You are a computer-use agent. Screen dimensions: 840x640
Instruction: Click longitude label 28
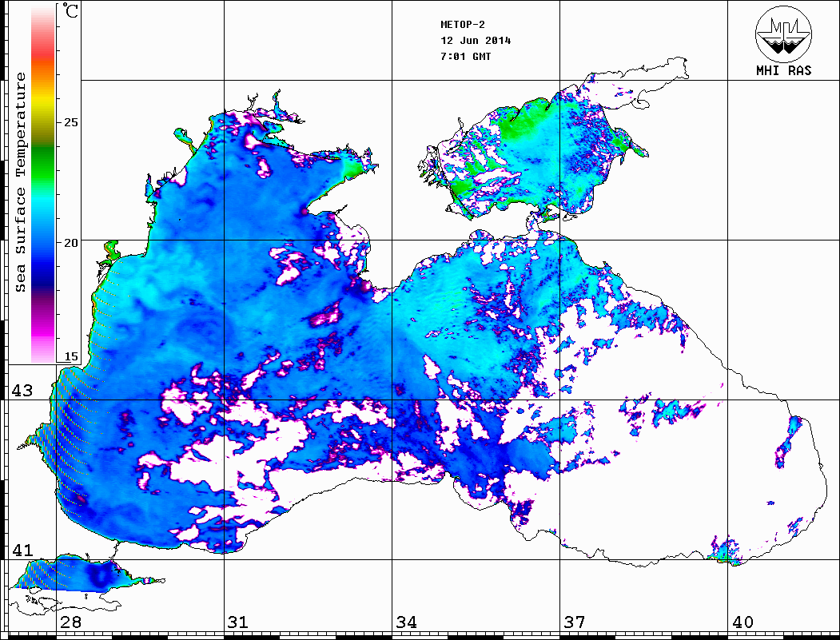(70, 622)
